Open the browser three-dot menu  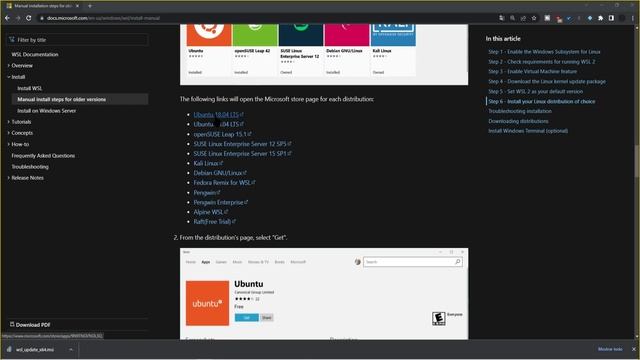633,18
